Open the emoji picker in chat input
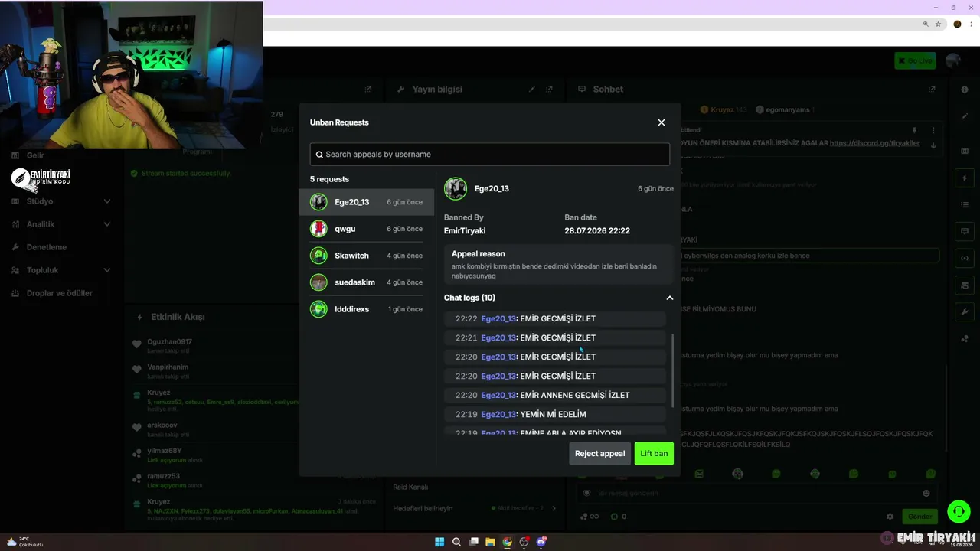Viewport: 980px width, 551px height. 926,494
